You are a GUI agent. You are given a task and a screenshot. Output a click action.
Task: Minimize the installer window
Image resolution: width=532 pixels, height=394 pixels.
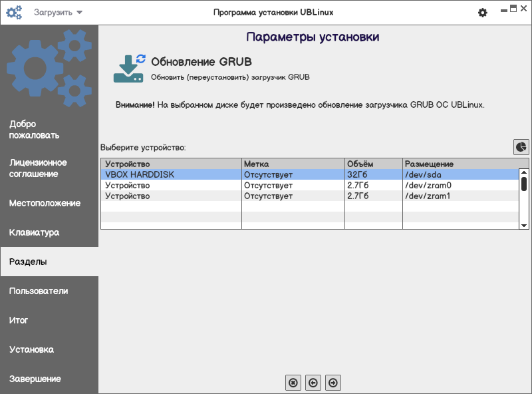coord(504,10)
